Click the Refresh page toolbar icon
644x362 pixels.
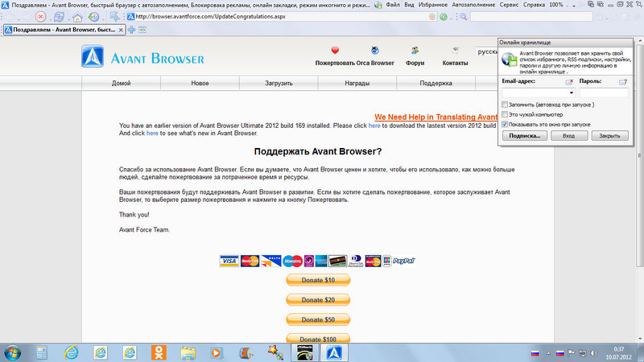click(x=59, y=17)
